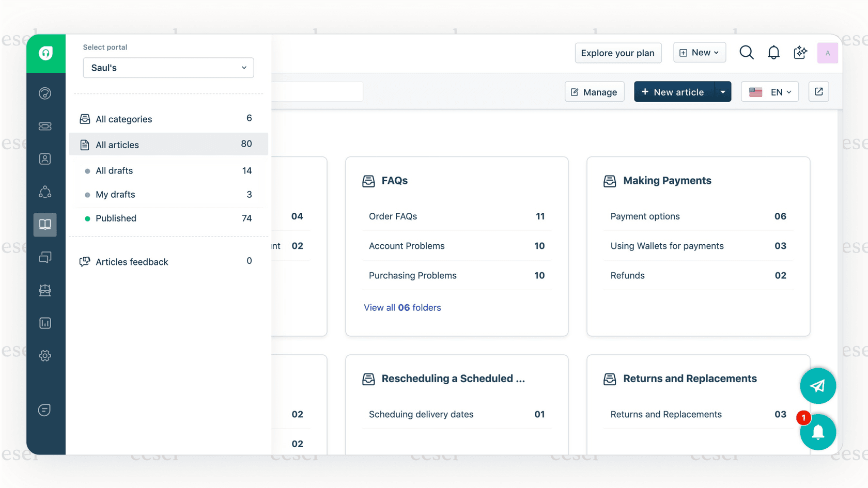This screenshot has width=868, height=488.
Task: Open the Conversations chat icon
Action: tap(45, 257)
